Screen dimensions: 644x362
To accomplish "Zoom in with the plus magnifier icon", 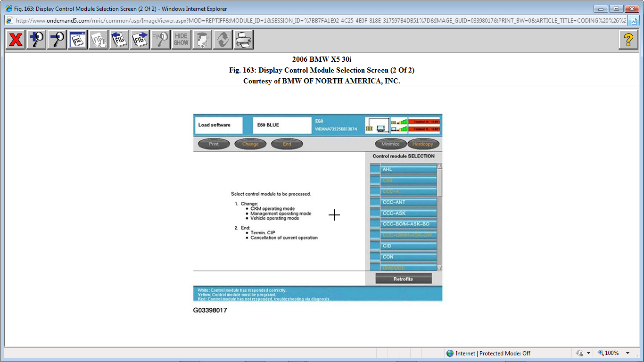I will coord(36,40).
